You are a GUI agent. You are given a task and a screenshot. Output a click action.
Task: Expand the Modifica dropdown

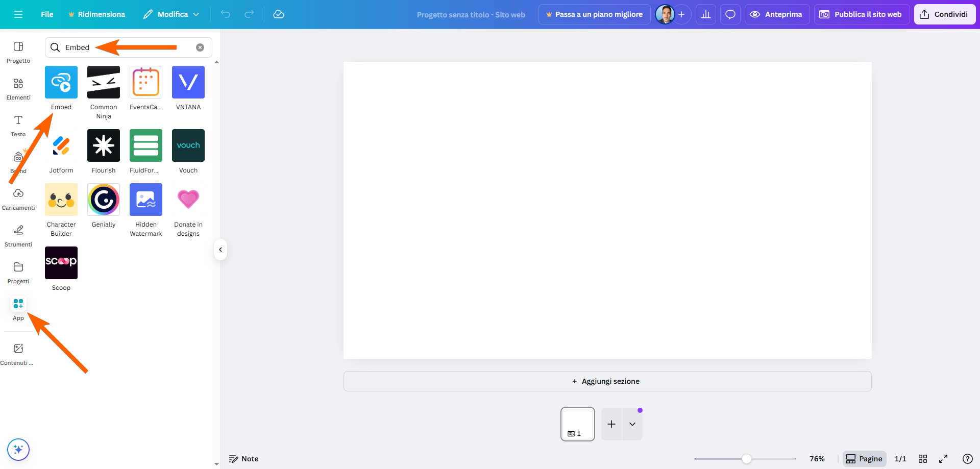point(171,14)
